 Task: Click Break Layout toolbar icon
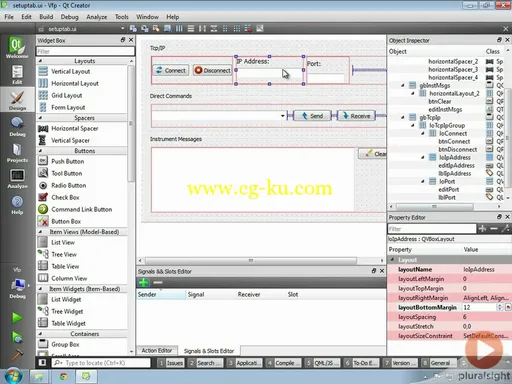248,29
